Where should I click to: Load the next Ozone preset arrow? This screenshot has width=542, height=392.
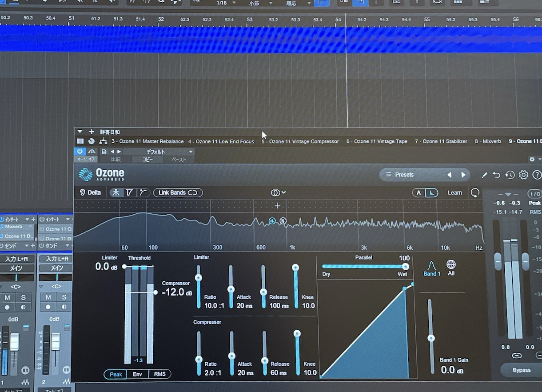coord(463,175)
